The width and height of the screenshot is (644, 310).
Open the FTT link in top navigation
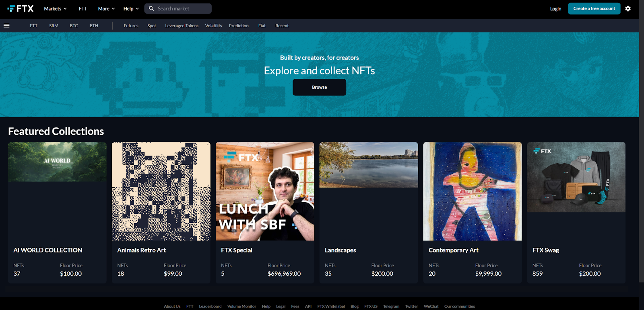point(83,8)
